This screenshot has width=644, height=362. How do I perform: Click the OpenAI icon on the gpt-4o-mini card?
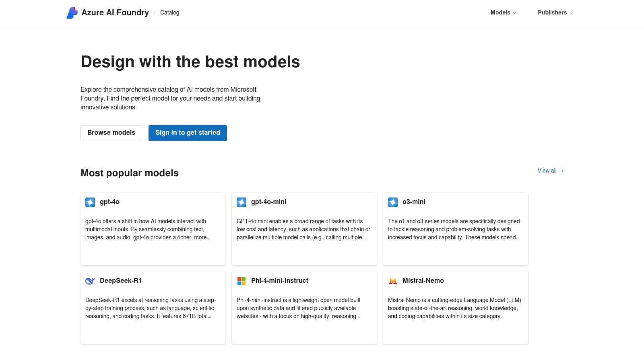pyautogui.click(x=242, y=202)
